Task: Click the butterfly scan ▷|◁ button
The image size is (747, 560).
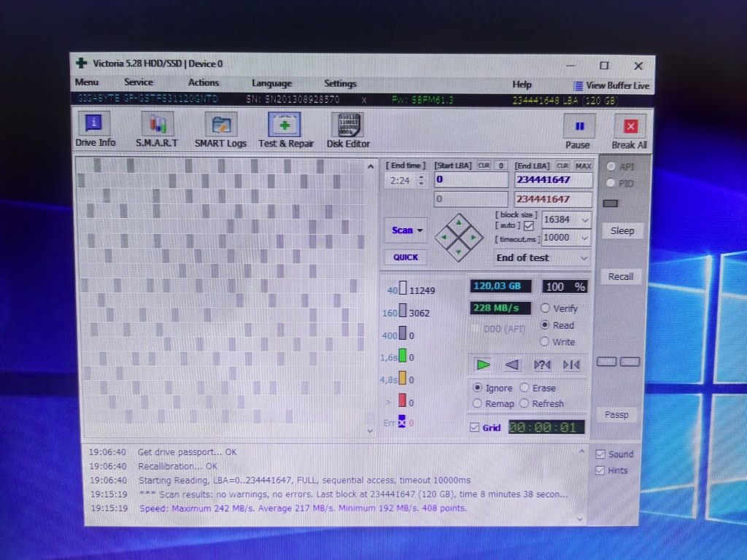Action: (571, 365)
